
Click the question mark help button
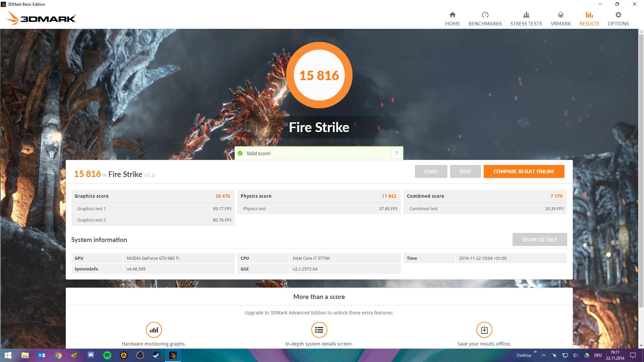coord(396,153)
